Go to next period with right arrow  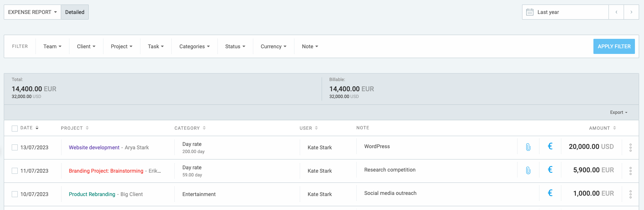point(631,12)
